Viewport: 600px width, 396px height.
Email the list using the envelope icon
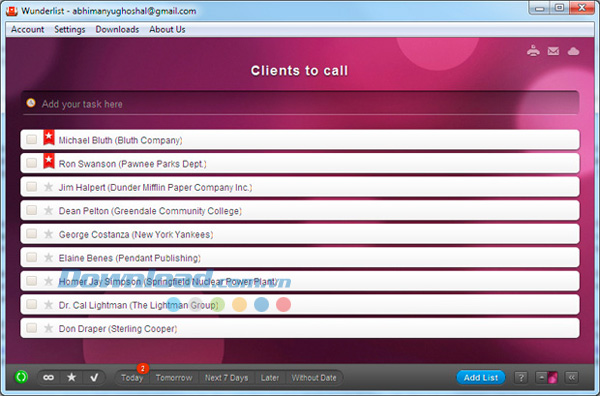[x=553, y=51]
